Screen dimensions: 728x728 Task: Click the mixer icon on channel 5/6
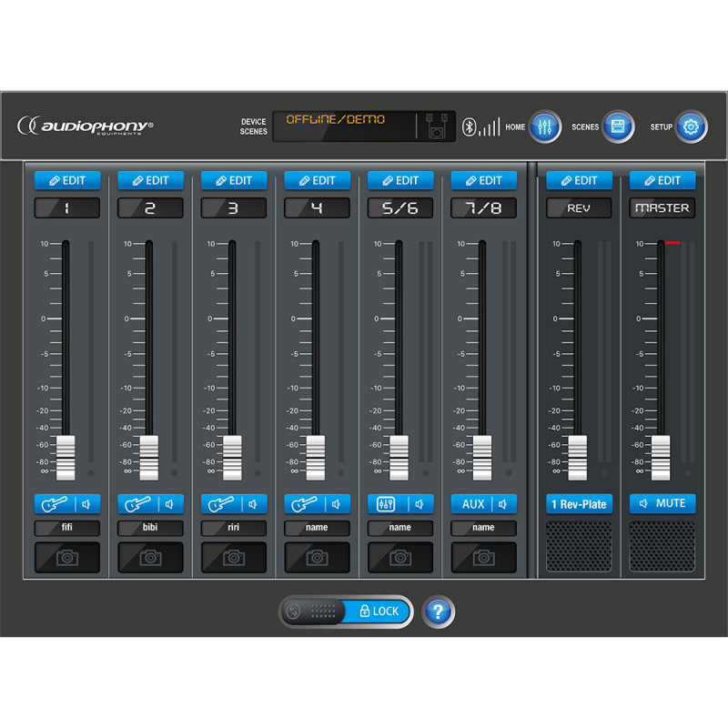pos(388,504)
